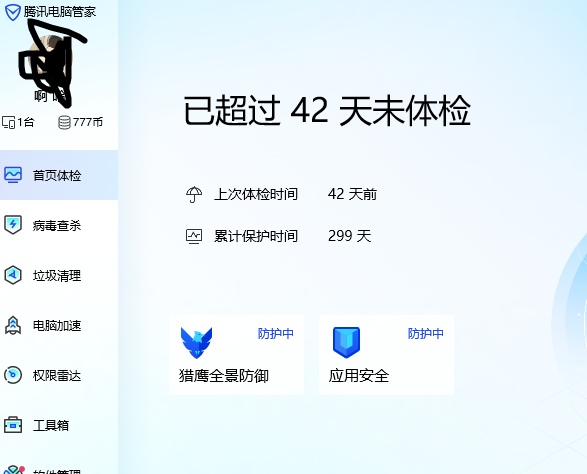
Task: Click the 已超过 42 天未体检 headline
Action: click(327, 110)
